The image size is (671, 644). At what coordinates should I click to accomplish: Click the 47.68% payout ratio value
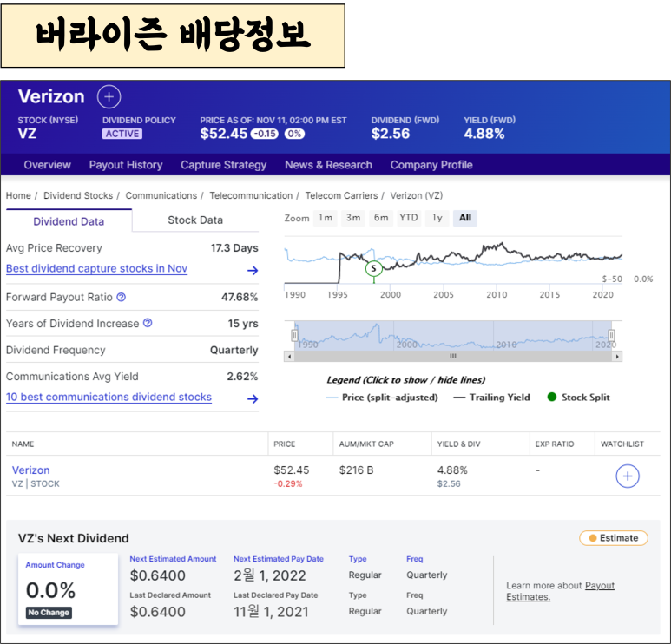(240, 297)
